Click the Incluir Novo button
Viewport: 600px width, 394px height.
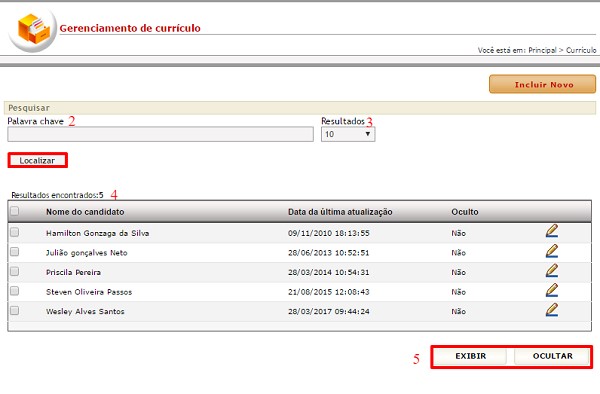point(543,84)
